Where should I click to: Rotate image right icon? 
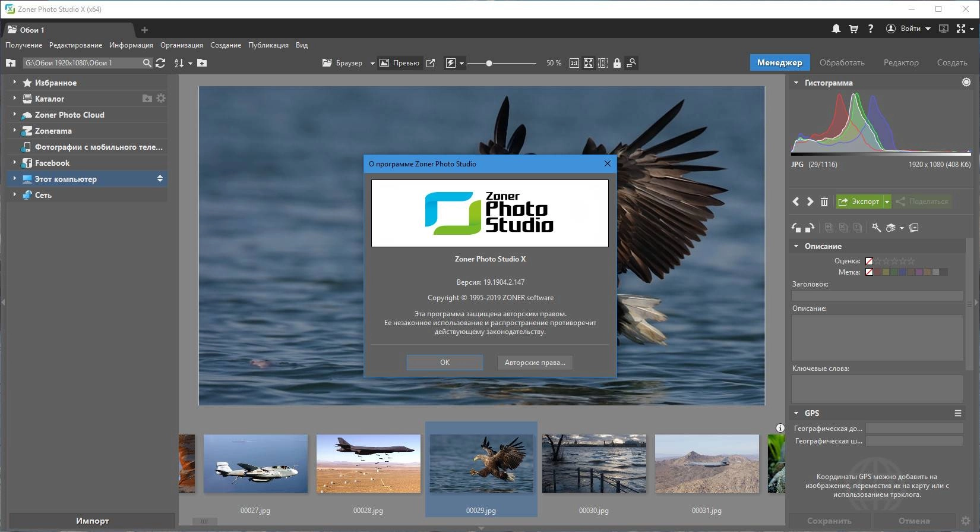coord(810,228)
